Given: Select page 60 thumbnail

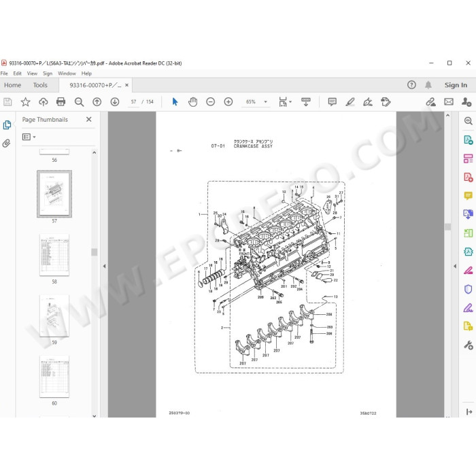Looking at the screenshot, I should (x=54, y=377).
